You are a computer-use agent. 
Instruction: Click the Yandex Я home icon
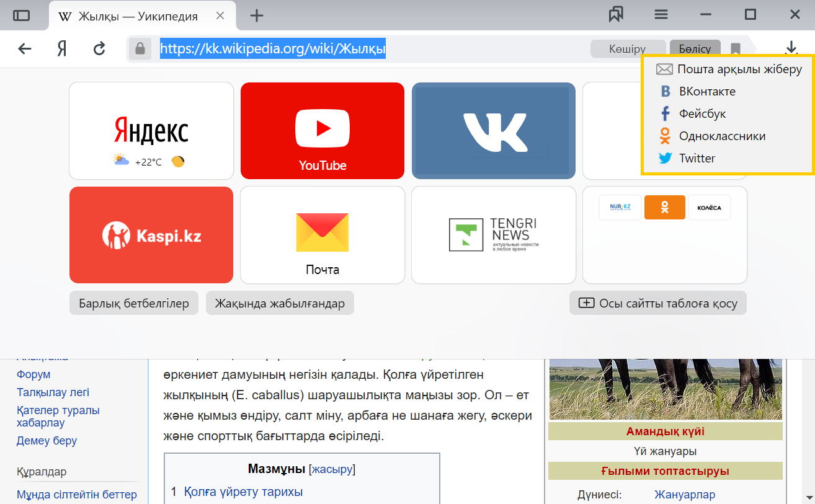pyautogui.click(x=61, y=48)
